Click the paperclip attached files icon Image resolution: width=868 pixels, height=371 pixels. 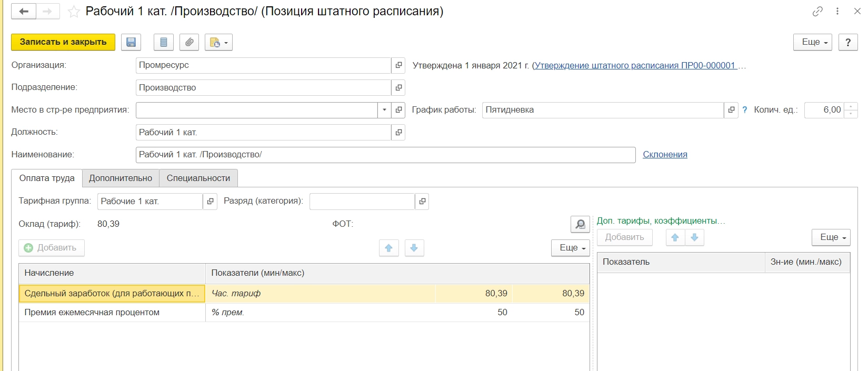(189, 42)
